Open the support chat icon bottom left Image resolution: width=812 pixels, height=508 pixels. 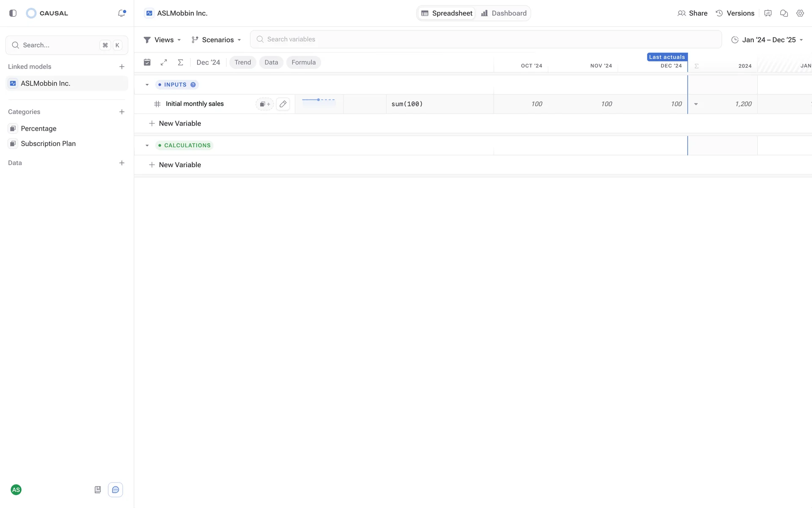[x=115, y=490]
